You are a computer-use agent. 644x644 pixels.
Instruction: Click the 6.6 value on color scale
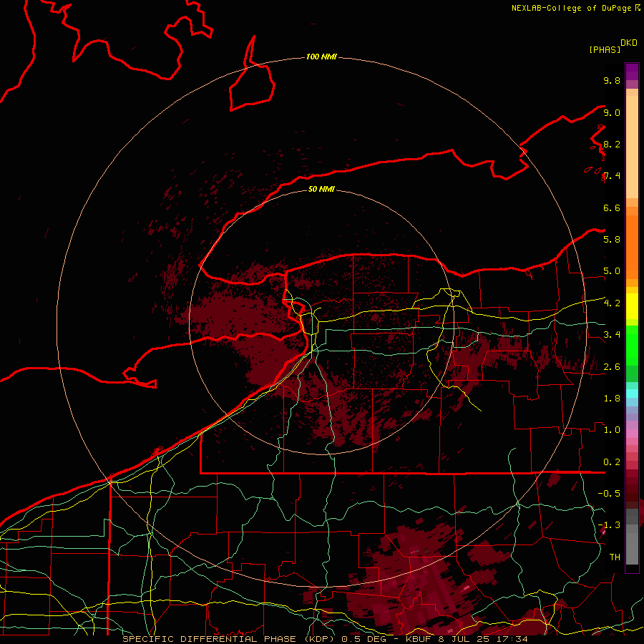click(x=612, y=208)
